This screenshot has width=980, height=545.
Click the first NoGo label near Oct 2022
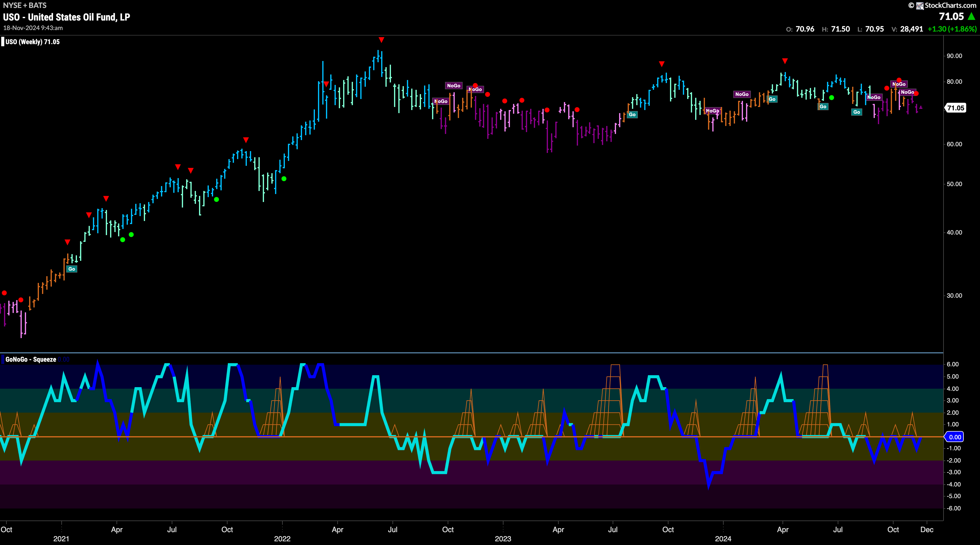point(441,101)
